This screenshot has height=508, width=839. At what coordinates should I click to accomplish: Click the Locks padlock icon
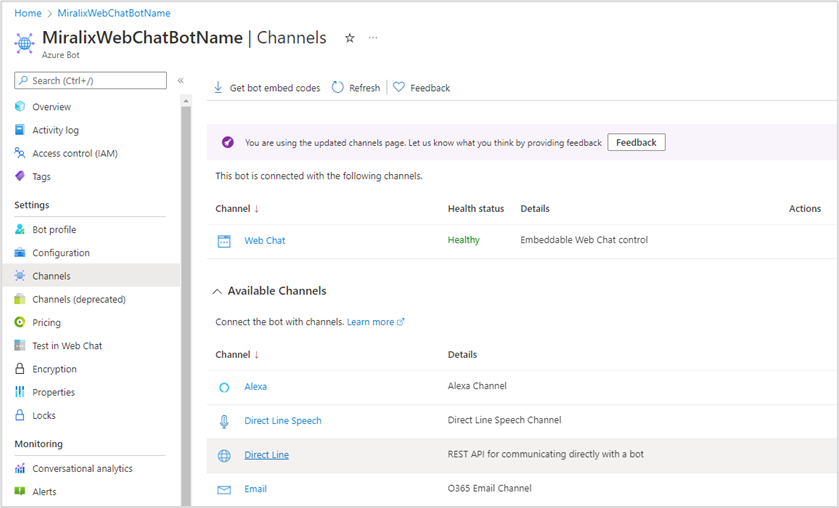(x=20, y=415)
